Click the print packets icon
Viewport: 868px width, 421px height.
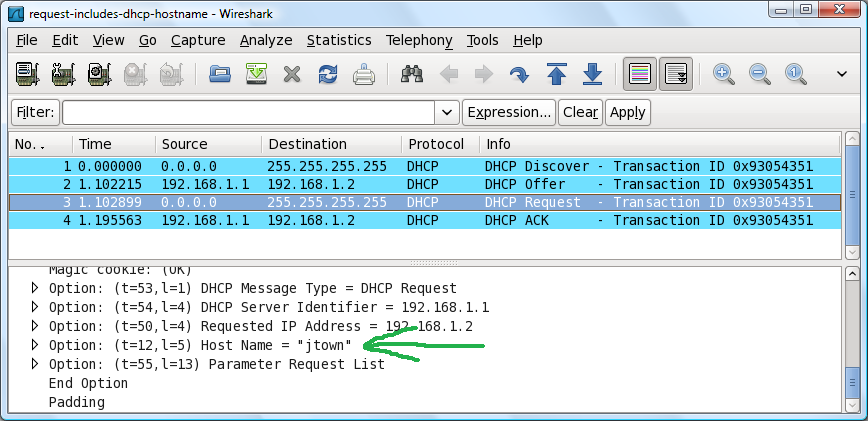364,74
